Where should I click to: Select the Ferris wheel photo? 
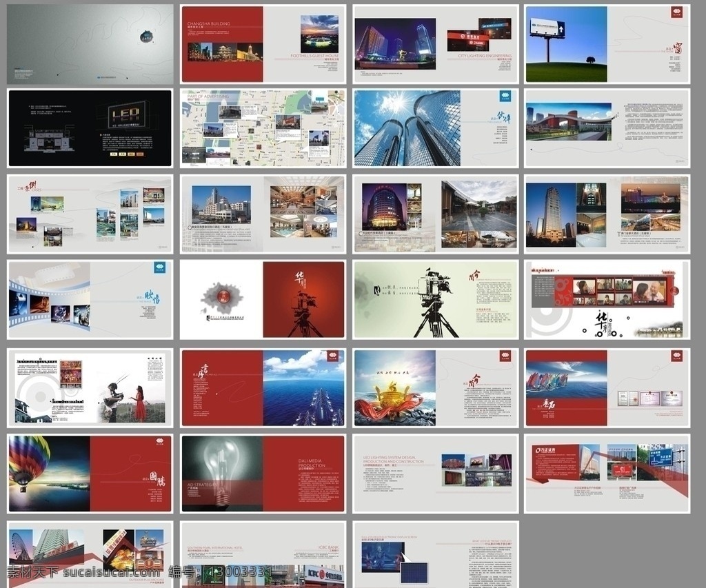coord(21,546)
